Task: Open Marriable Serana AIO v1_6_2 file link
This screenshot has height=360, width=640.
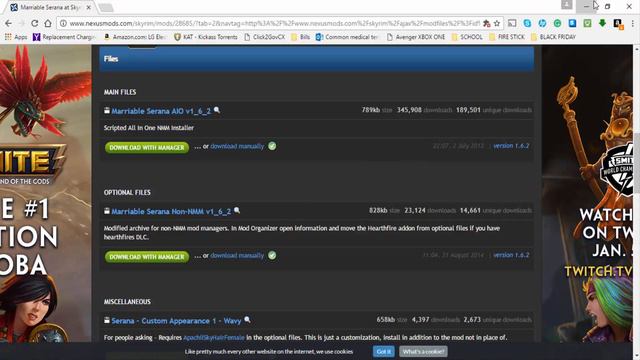Action: click(x=161, y=111)
